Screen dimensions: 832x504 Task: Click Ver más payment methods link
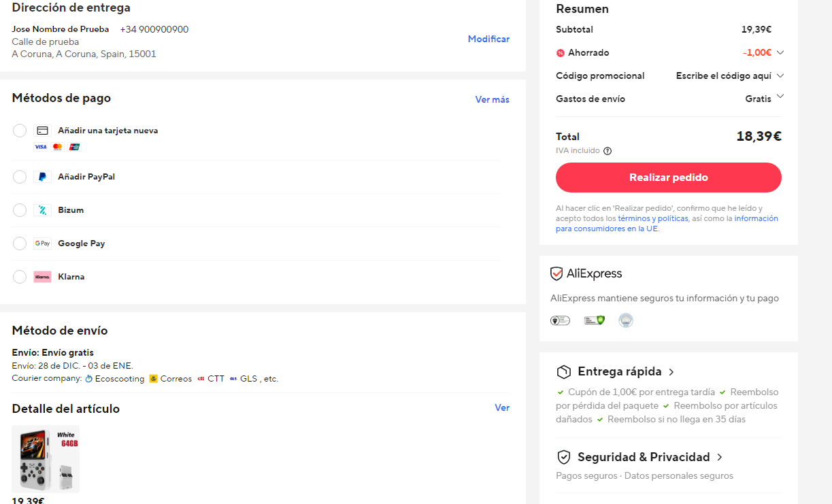[492, 99]
